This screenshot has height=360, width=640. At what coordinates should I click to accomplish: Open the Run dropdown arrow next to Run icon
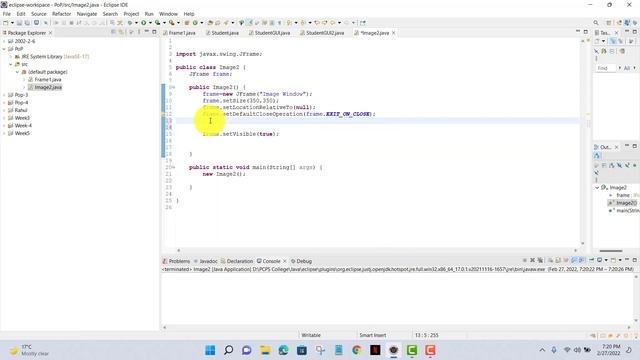(x=150, y=23)
